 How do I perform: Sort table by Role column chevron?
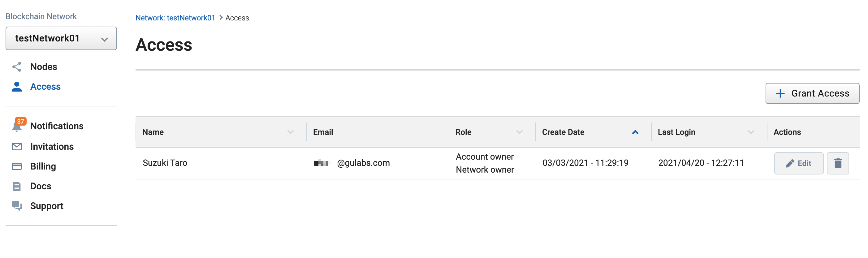click(519, 132)
